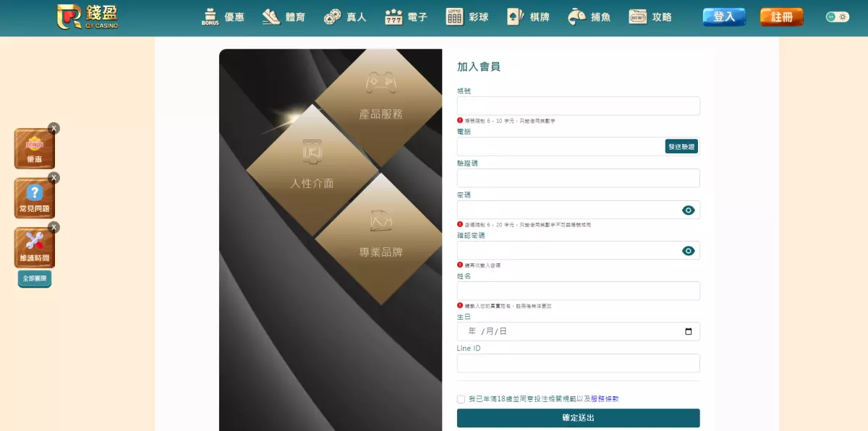Submit the form via 確定送出
Image resolution: width=868 pixels, height=431 pixels.
(578, 418)
